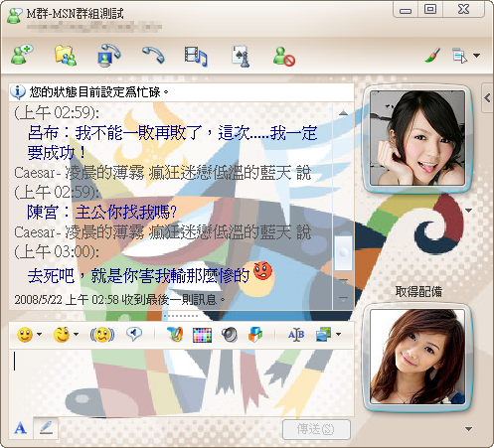Block this contact using the block icon
This screenshot has width=494, height=448.
[284, 57]
